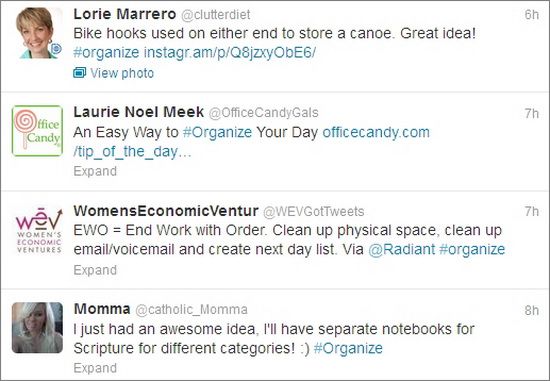Click #organize hashtag in WEV tweet
This screenshot has height=381, width=550.
(472, 249)
